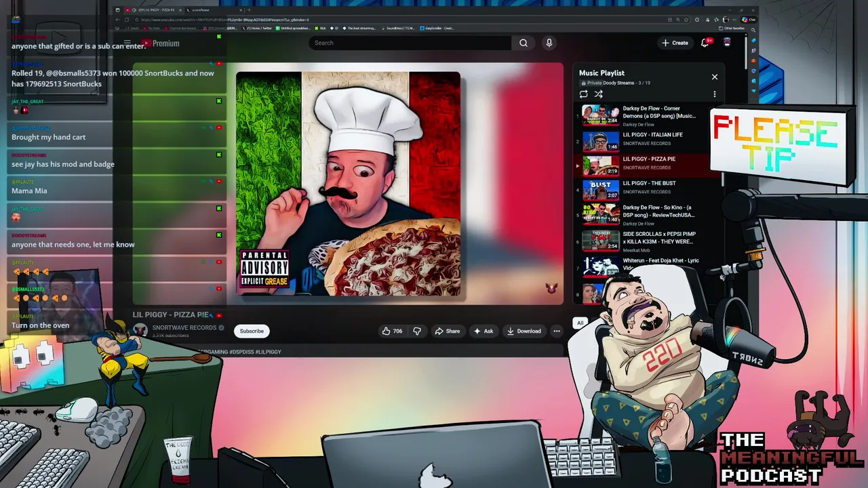Image resolution: width=868 pixels, height=488 pixels.
Task: Open EasyScroller bookmark
Action: [437, 28]
